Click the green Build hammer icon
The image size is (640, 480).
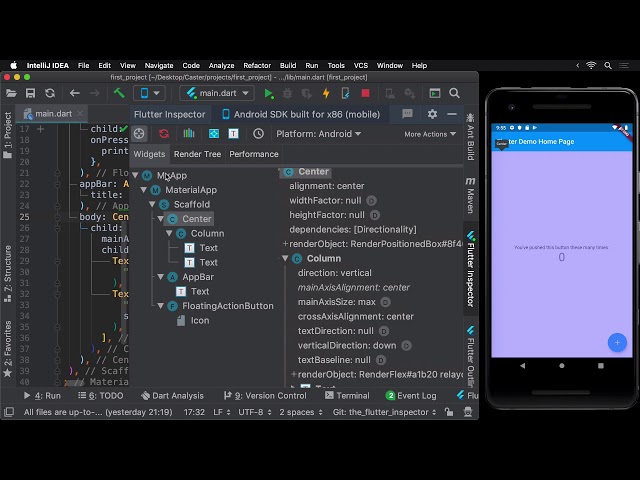click(x=119, y=93)
